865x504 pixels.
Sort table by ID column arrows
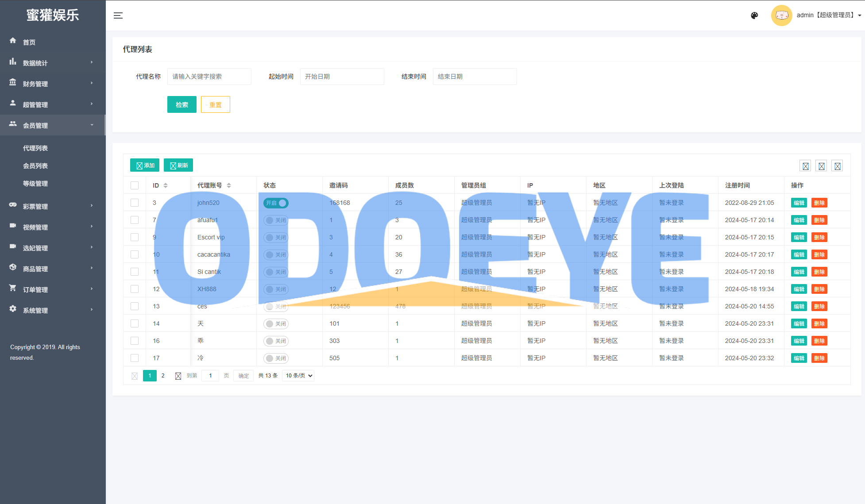166,185
